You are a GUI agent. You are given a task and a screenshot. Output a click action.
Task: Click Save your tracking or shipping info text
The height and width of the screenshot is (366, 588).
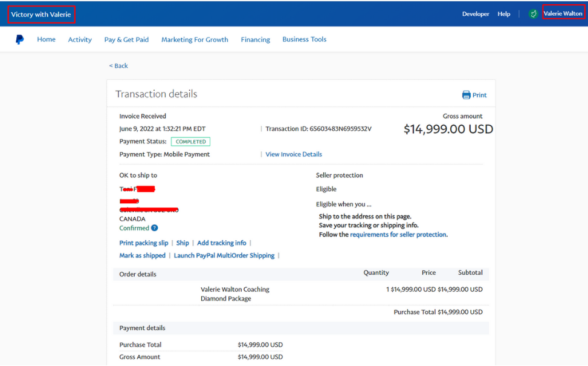(x=369, y=225)
